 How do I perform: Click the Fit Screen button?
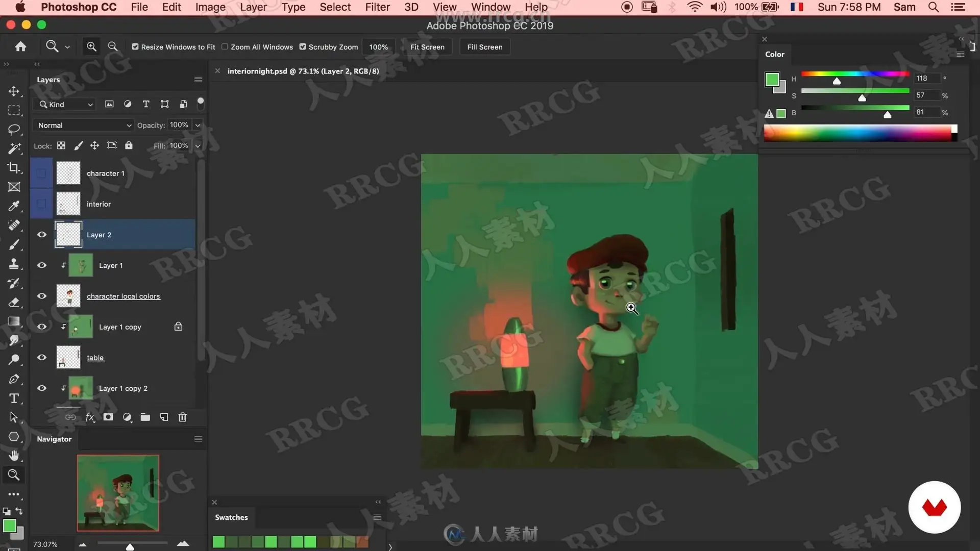(427, 47)
